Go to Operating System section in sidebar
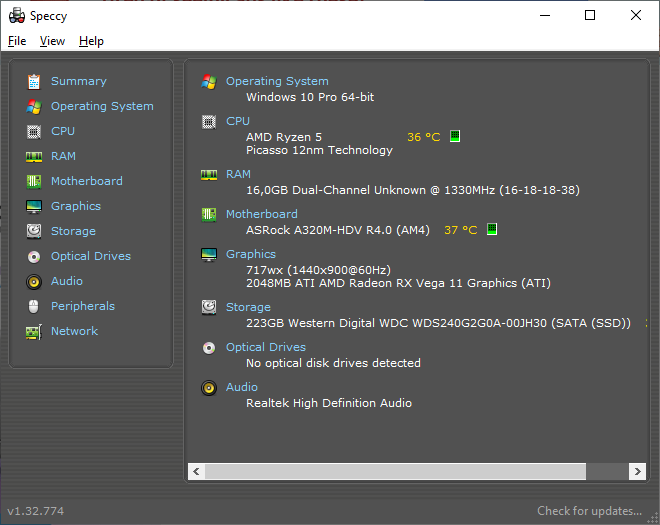This screenshot has height=525, width=660. click(102, 106)
